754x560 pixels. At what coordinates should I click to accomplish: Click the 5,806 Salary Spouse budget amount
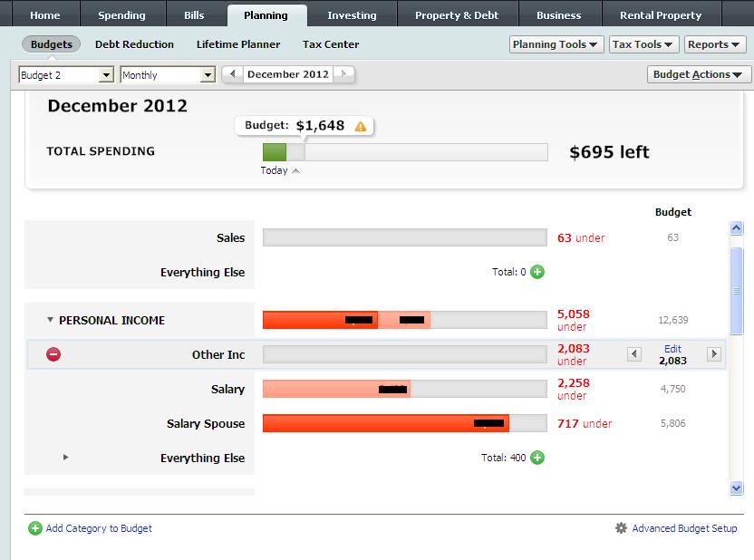point(672,423)
